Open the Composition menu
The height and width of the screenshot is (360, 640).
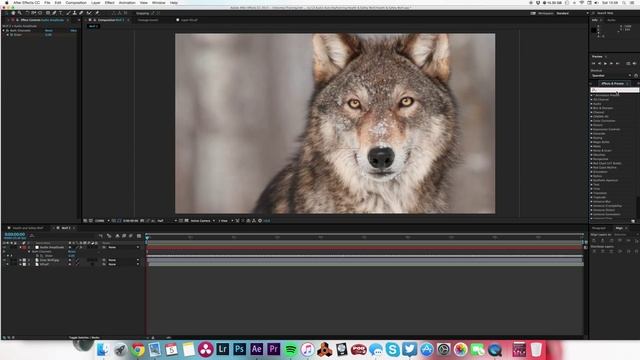[x=76, y=3]
